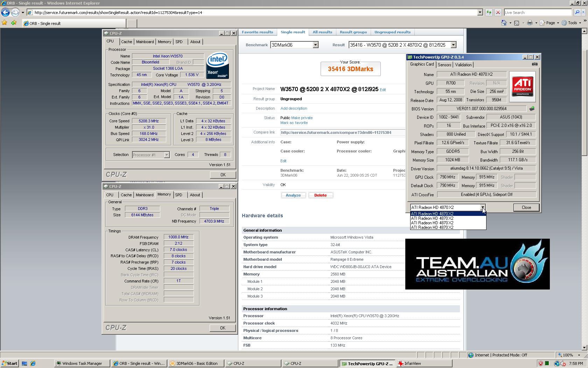This screenshot has height=368, width=588.
Task: Click the Print icon in IE toolbar
Action: coord(530,23)
